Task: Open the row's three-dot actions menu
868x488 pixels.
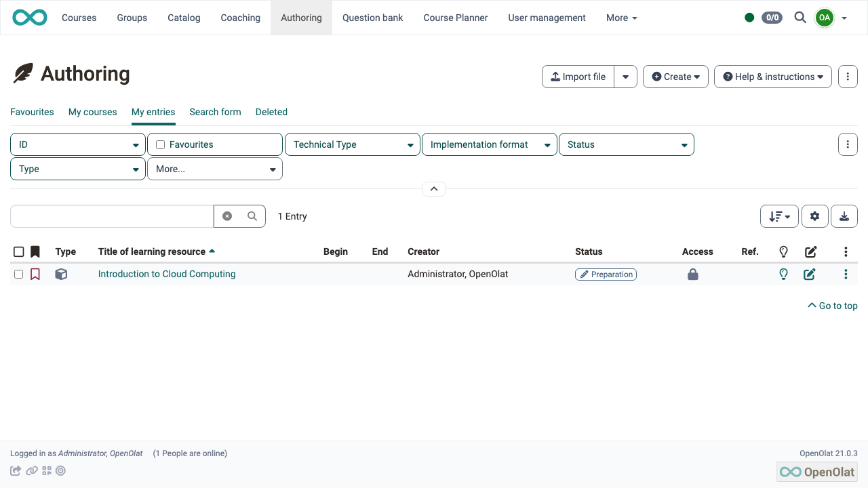Action: coord(846,274)
